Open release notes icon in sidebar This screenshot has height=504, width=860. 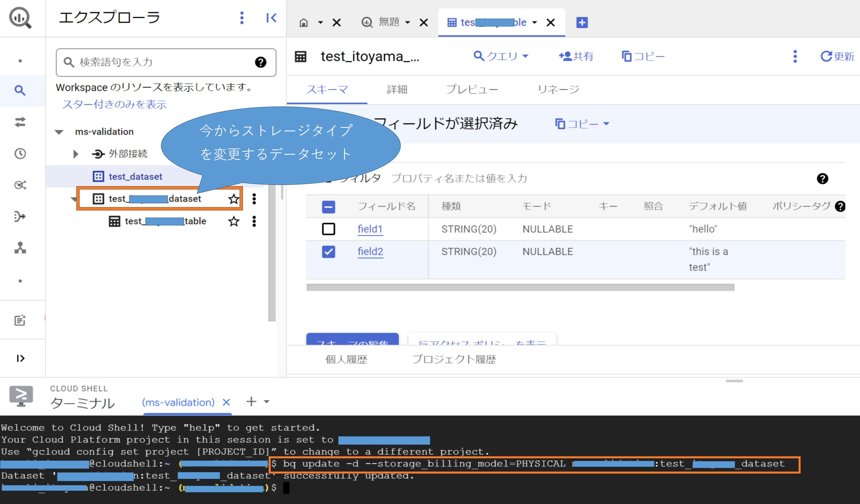20,320
